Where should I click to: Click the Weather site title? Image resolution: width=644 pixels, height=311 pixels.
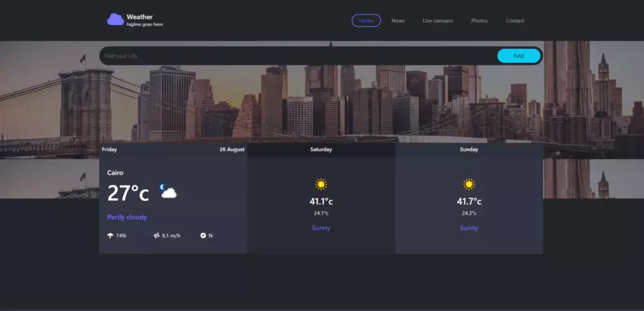pos(140,17)
